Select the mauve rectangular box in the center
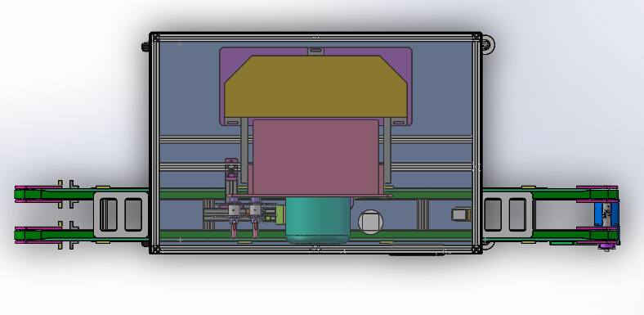644x315 pixels. point(315,157)
